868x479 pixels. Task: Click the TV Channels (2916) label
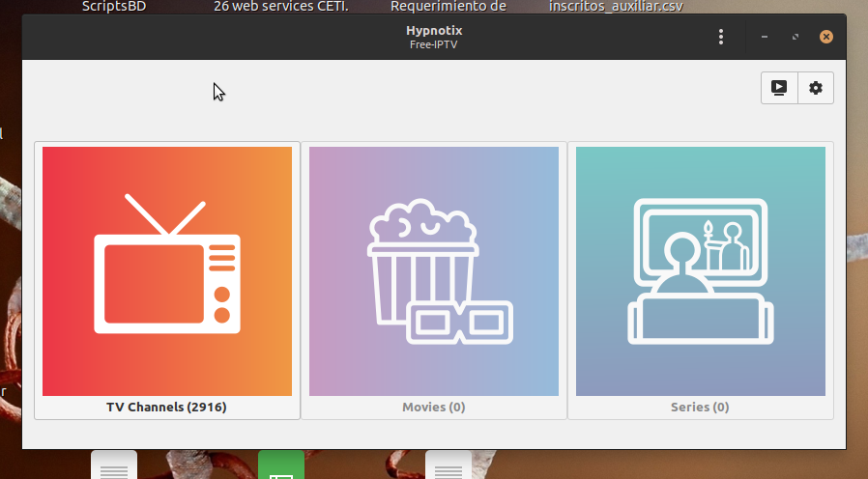tap(166, 408)
